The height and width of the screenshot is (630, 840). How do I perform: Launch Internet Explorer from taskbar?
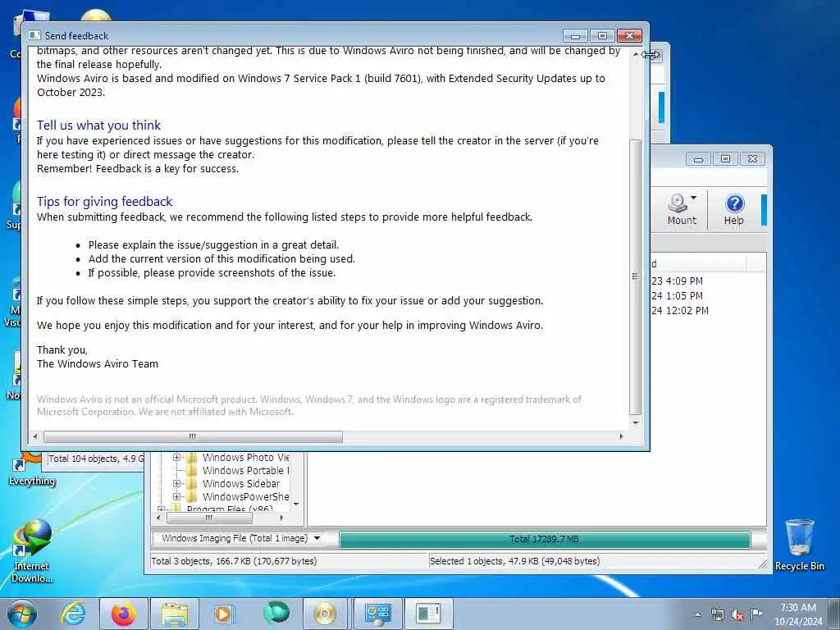click(x=73, y=614)
